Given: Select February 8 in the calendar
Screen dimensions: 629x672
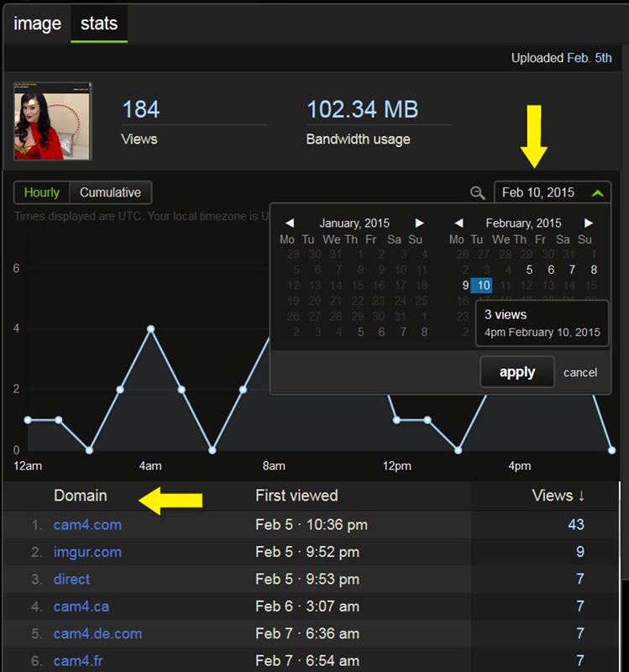Looking at the screenshot, I should pos(594,270).
